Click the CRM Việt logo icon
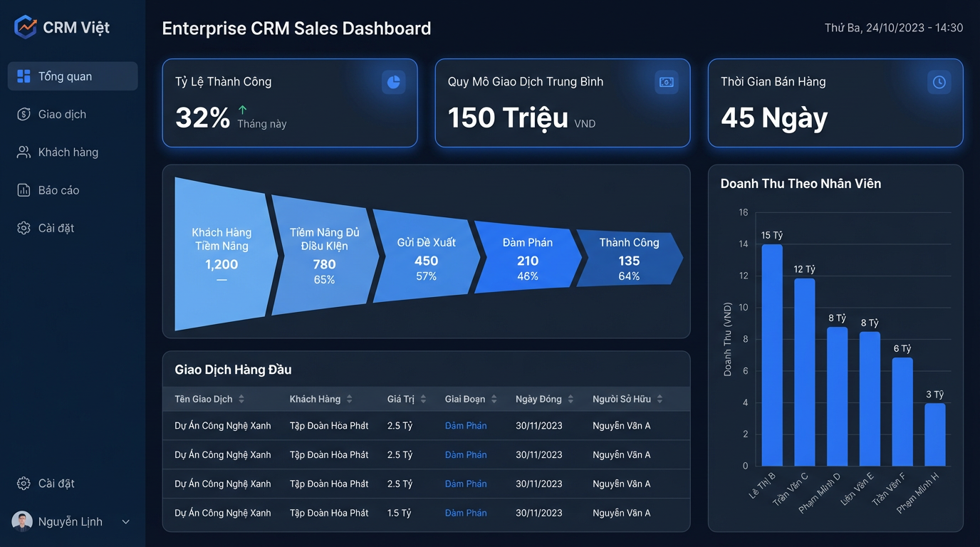The width and height of the screenshot is (980, 547). [x=25, y=27]
